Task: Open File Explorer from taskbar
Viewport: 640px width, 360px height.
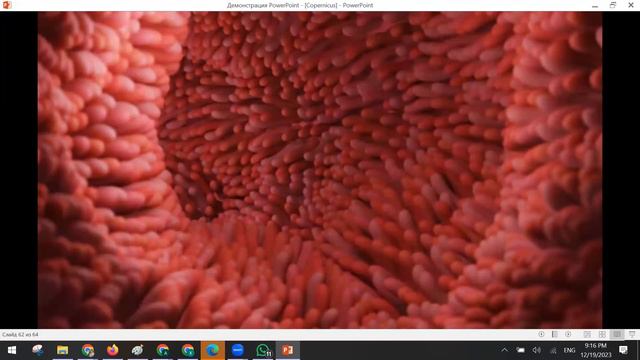Action: [x=62, y=350]
